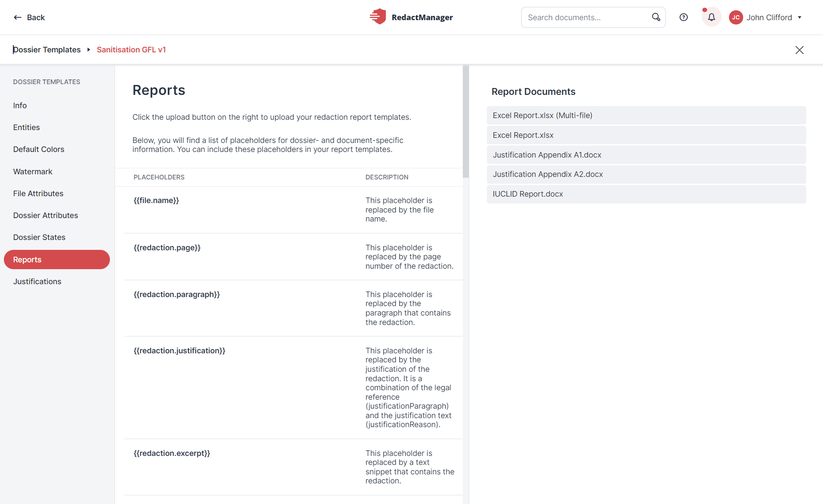The height and width of the screenshot is (504, 823).
Task: Click the {{redaction.paragraph}} placeholder
Action: (176, 295)
